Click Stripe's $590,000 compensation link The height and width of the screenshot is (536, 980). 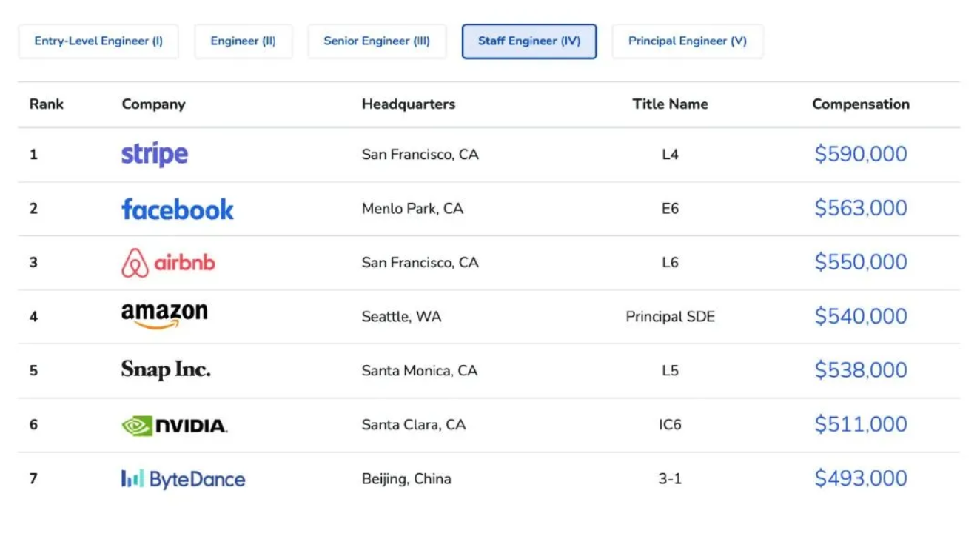tap(860, 154)
